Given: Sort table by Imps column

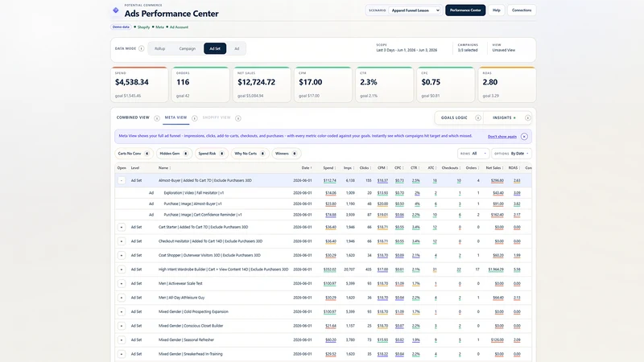Looking at the screenshot, I should tap(349, 168).
